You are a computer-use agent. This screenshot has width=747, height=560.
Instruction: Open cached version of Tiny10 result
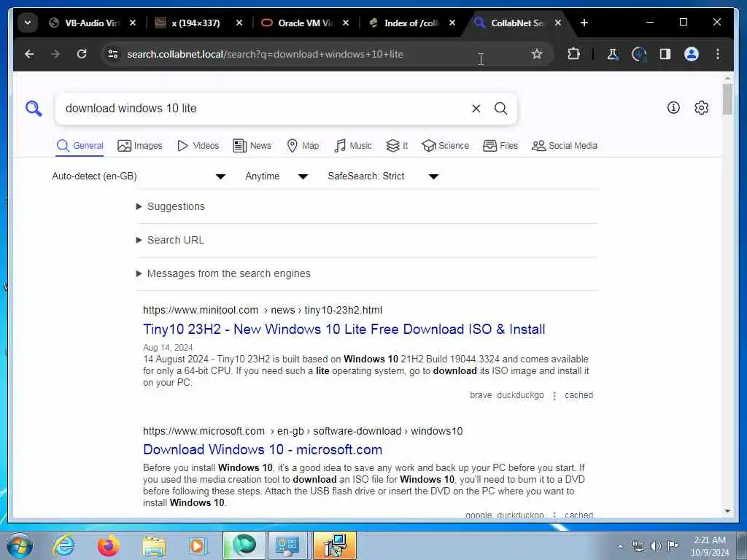578,395
